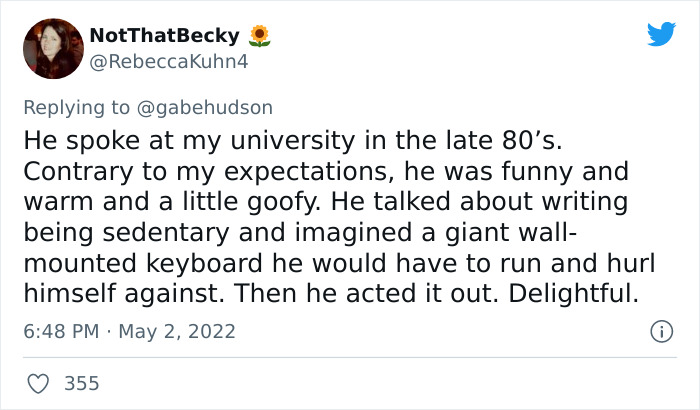
Task: Like the tweet with the heart icon
Action: click(39, 383)
